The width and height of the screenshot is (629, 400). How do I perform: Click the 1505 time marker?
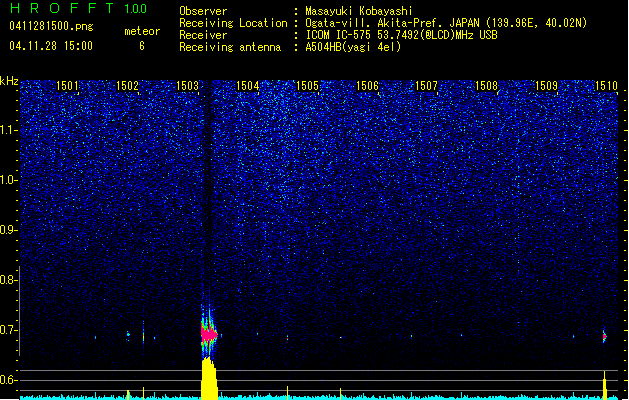(307, 86)
